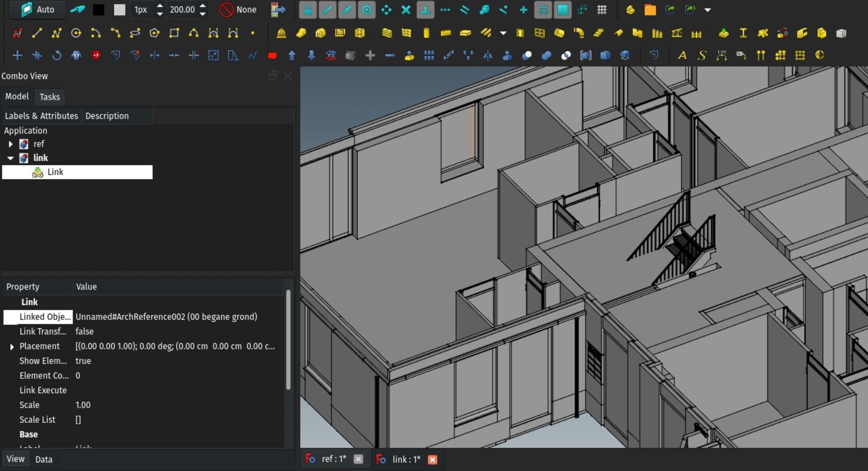Decrease 200.00 font size with down stepper

(203, 14)
